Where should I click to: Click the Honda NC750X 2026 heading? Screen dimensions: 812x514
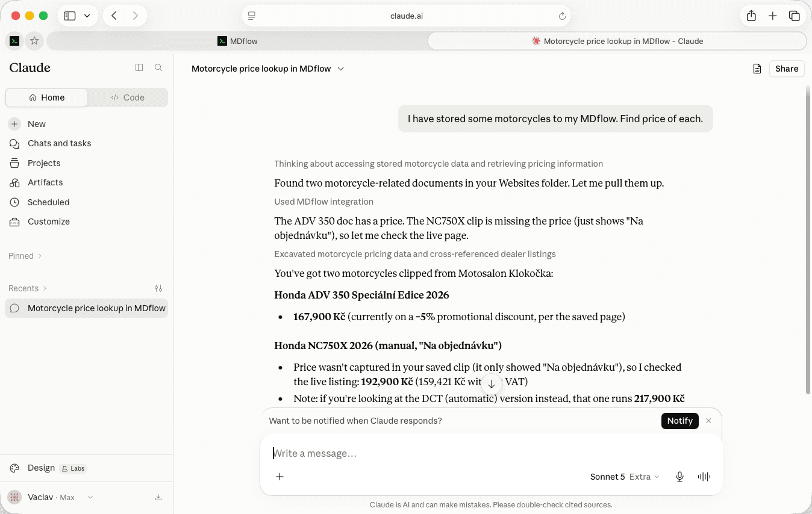[388, 345]
